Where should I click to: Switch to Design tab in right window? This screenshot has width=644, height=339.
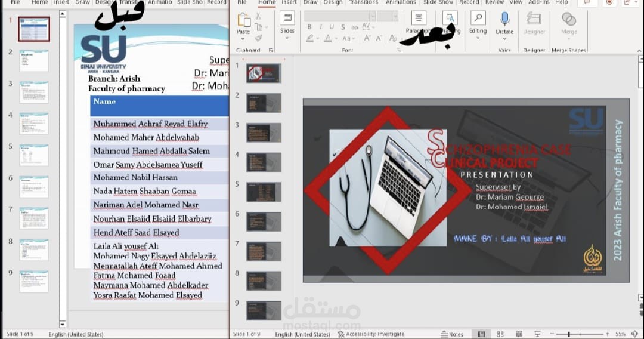pos(333,2)
